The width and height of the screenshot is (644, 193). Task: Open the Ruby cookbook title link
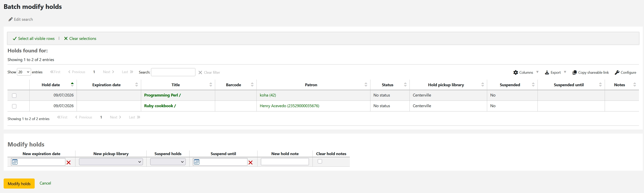tap(160, 106)
